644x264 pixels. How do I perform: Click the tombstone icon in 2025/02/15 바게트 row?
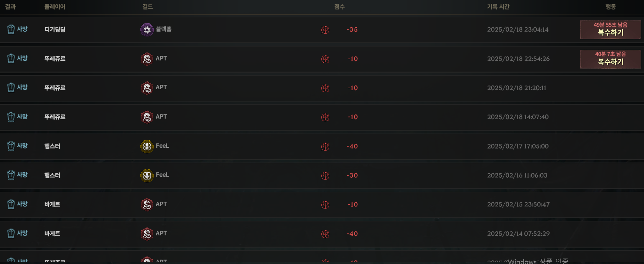pos(11,204)
